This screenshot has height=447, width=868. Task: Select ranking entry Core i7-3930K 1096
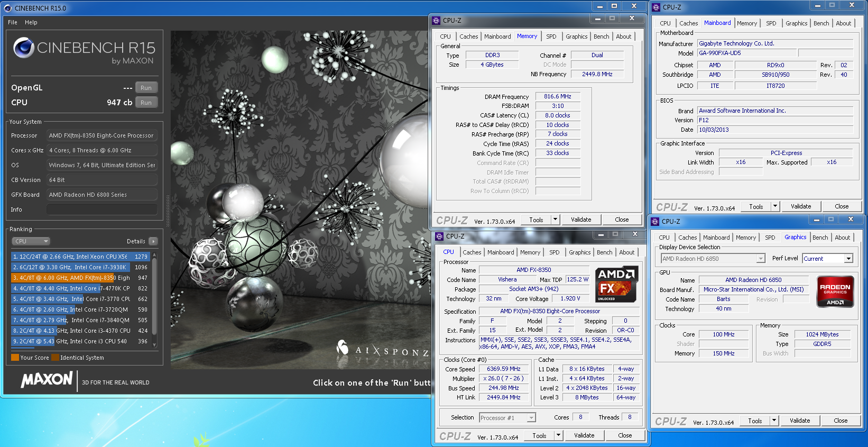[x=81, y=267]
